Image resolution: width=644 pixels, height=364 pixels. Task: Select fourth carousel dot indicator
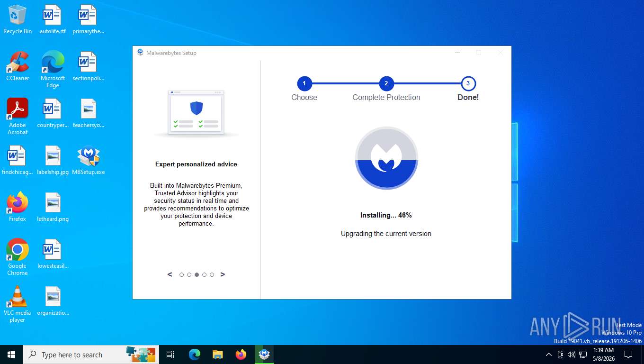[x=204, y=275]
